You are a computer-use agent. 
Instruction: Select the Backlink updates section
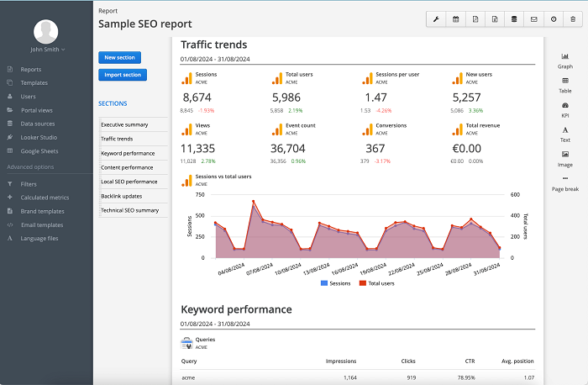click(x=123, y=195)
